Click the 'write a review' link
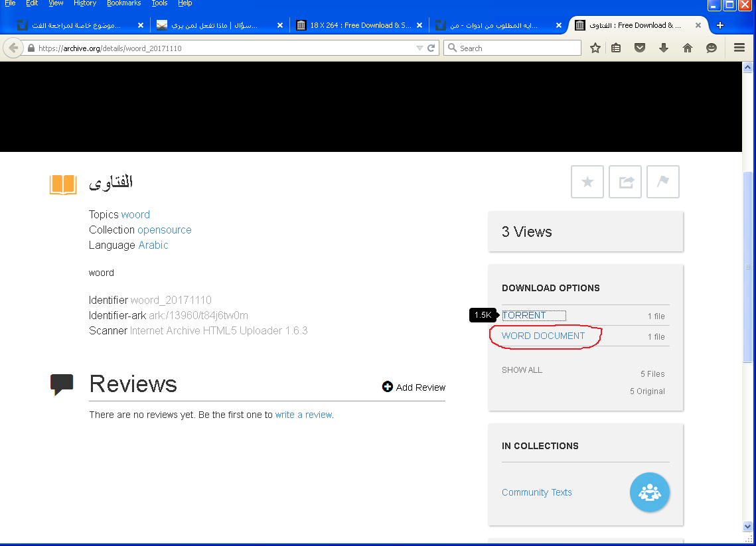Image resolution: width=756 pixels, height=546 pixels. click(304, 415)
